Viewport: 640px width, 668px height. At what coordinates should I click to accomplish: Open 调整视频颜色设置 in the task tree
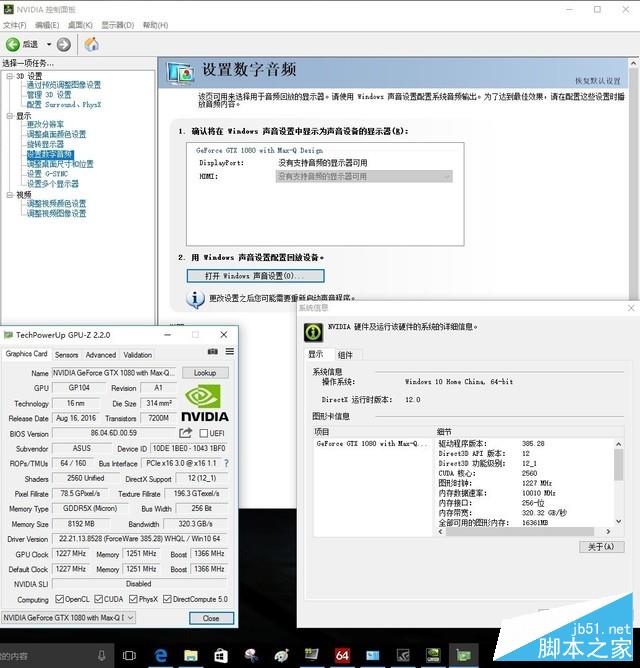tap(56, 203)
